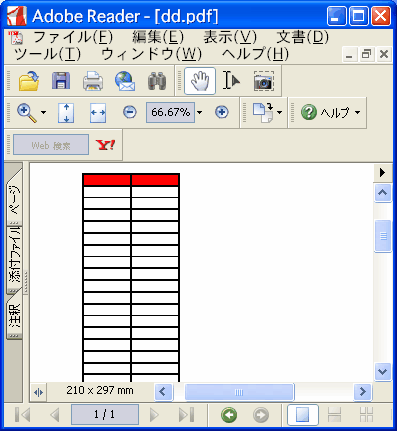Select continuous facing page layout
The image size is (397, 431).
coord(366,415)
